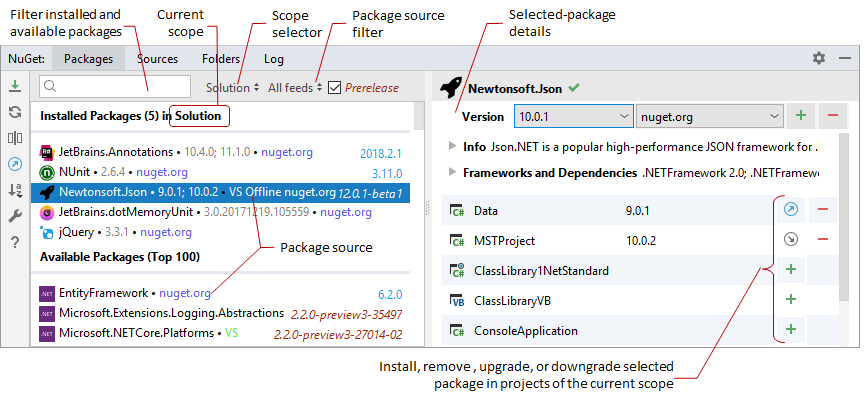This screenshot has width=868, height=398.
Task: Open NuGet settings wrench icon
Action: (16, 216)
